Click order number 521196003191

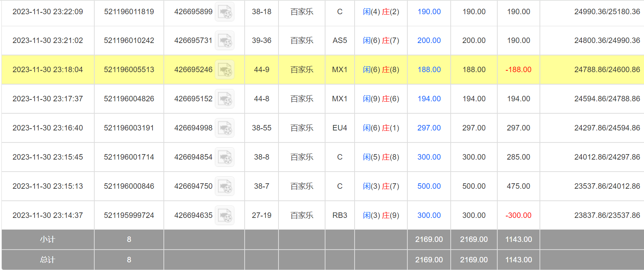tap(129, 128)
